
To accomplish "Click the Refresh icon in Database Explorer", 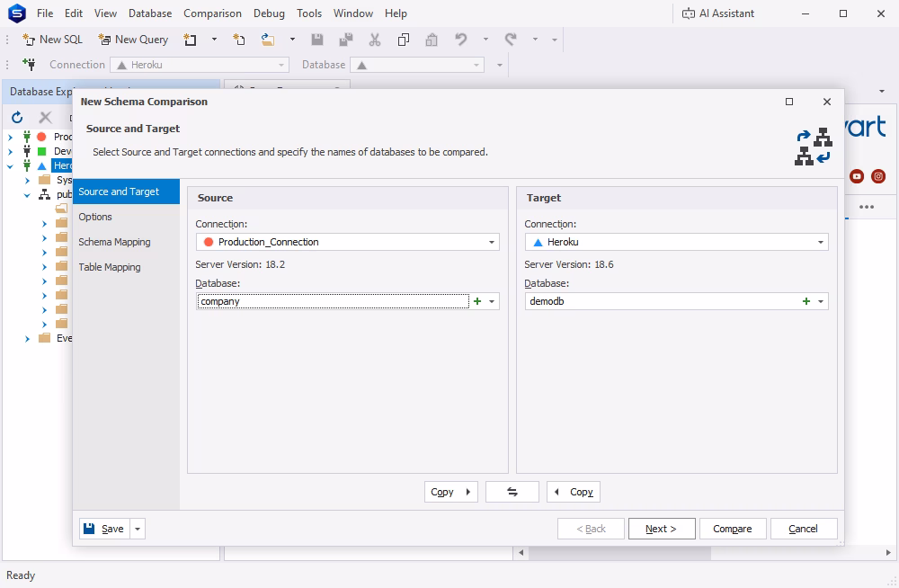I will (x=17, y=118).
